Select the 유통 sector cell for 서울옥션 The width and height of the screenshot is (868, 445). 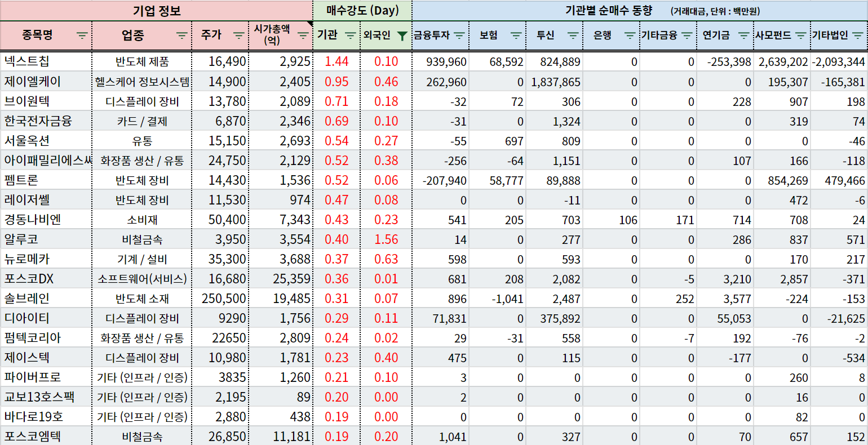point(142,140)
